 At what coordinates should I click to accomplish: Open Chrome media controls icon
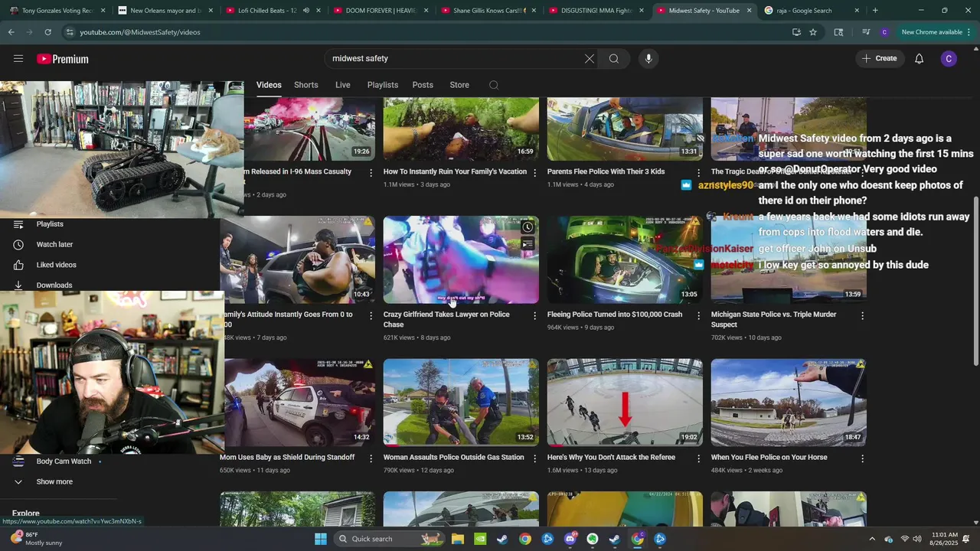(866, 32)
